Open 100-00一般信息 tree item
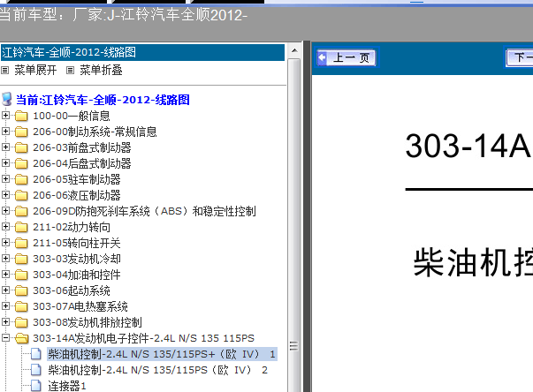This screenshot has height=392, width=533. click(x=72, y=116)
